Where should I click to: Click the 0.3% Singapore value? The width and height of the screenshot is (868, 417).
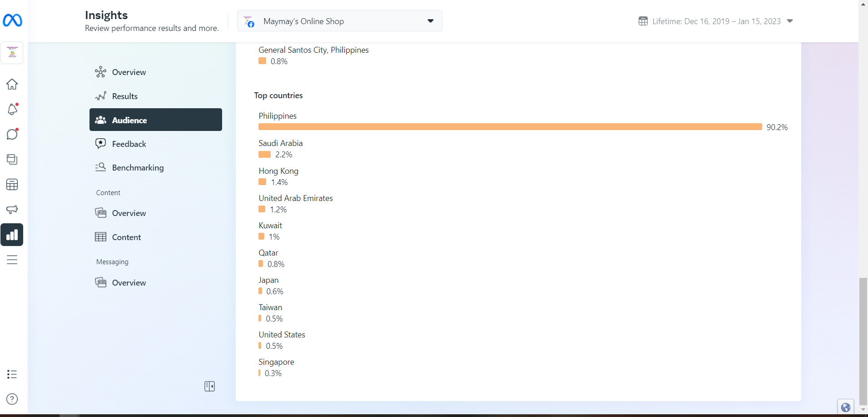(273, 373)
